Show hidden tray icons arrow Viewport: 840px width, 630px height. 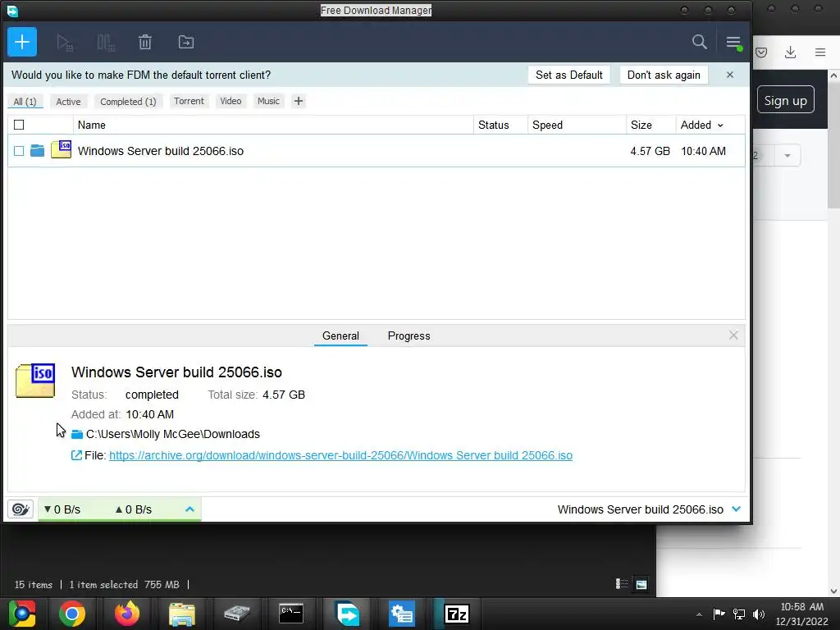pyautogui.click(x=699, y=614)
